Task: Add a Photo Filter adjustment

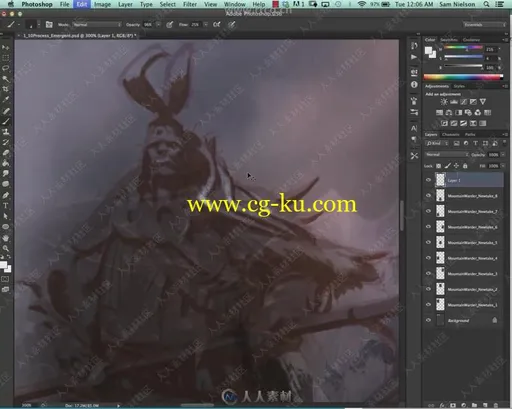Action: tap(468, 113)
